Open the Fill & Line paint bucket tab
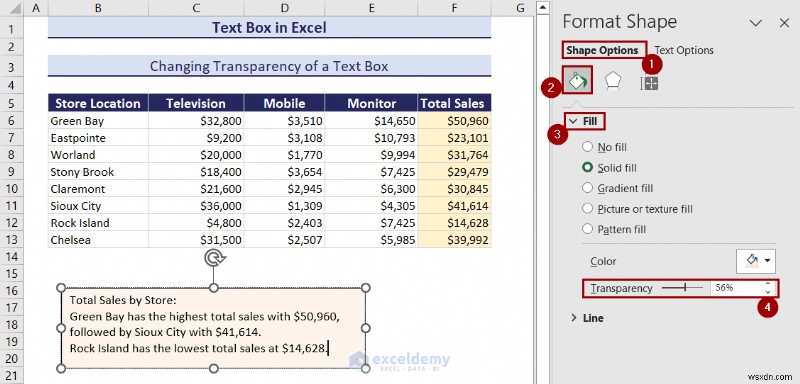The width and height of the screenshot is (800, 384). [578, 81]
